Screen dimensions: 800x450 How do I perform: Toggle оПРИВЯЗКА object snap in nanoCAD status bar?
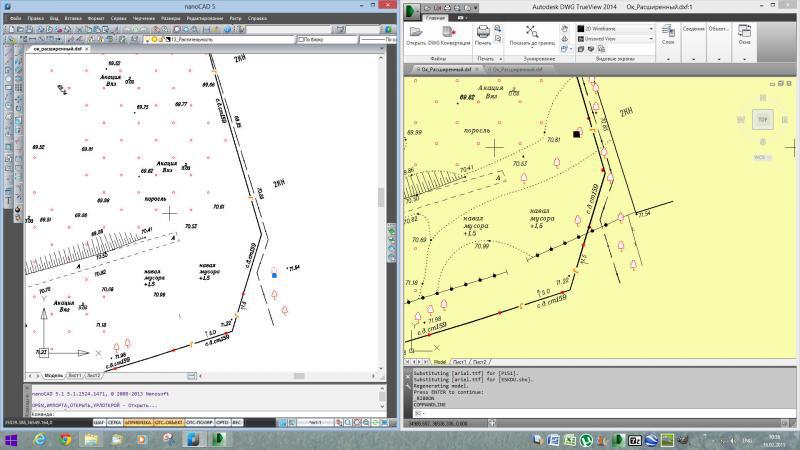pos(138,422)
